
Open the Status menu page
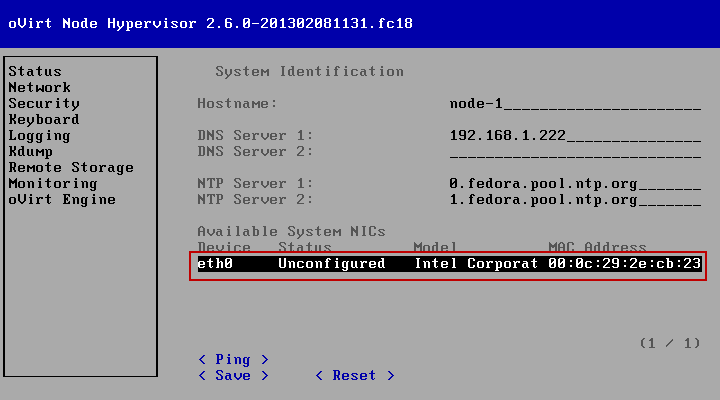tap(35, 72)
